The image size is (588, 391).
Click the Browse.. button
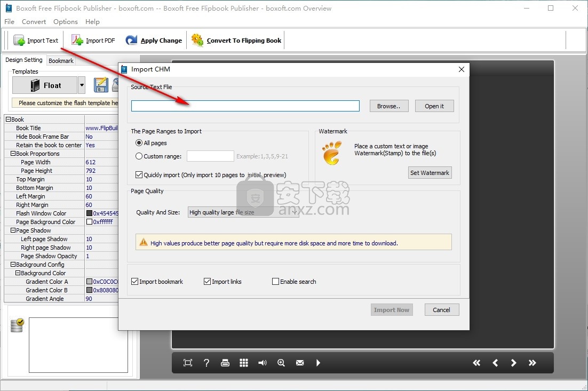[x=389, y=106]
